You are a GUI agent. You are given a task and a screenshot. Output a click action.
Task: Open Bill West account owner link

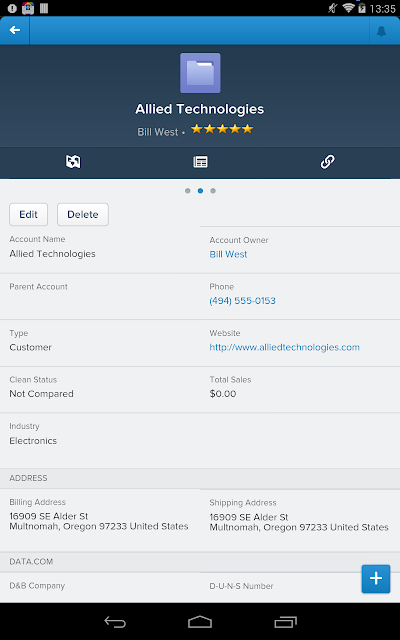tap(228, 254)
